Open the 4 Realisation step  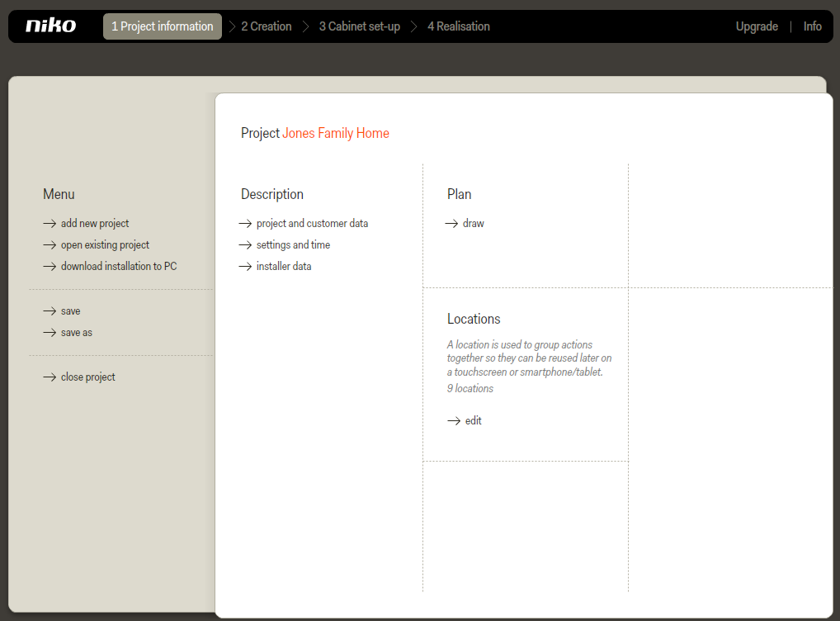459,26
